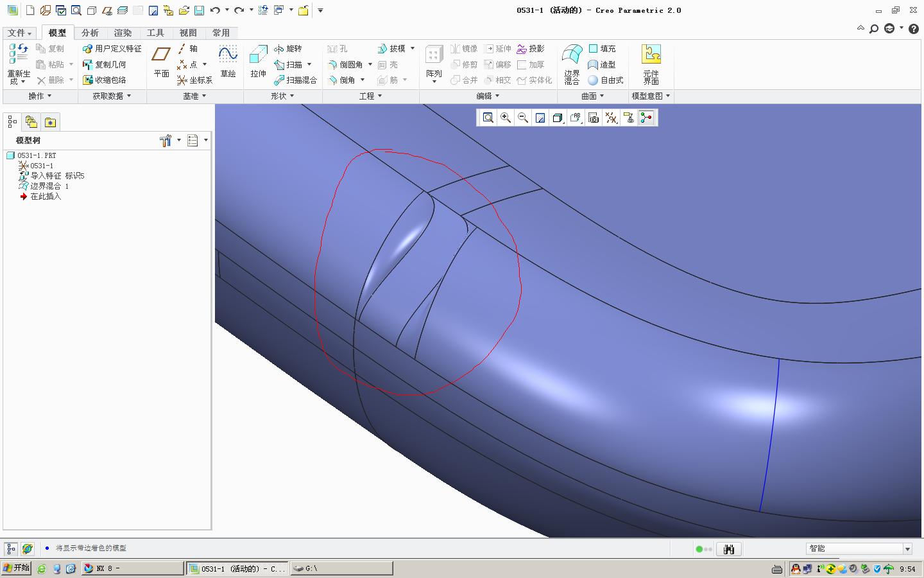Click the Windows 开始 start button
The image size is (924, 578).
[16, 568]
